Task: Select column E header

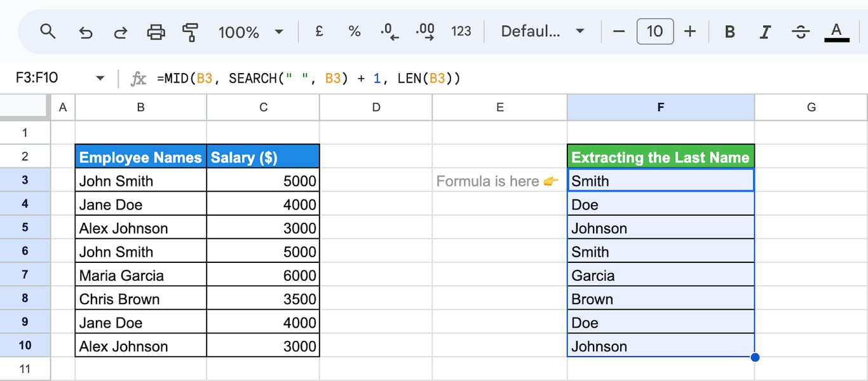Action: (500, 107)
